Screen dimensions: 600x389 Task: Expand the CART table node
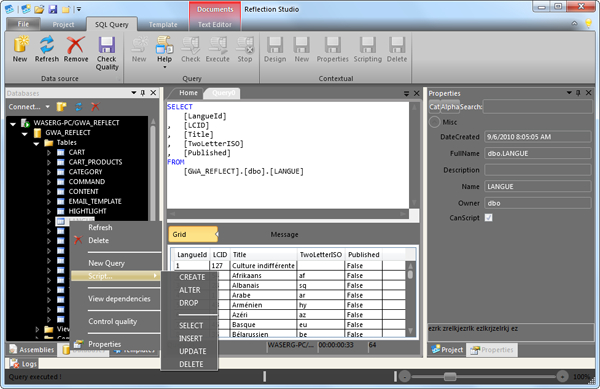(x=49, y=153)
